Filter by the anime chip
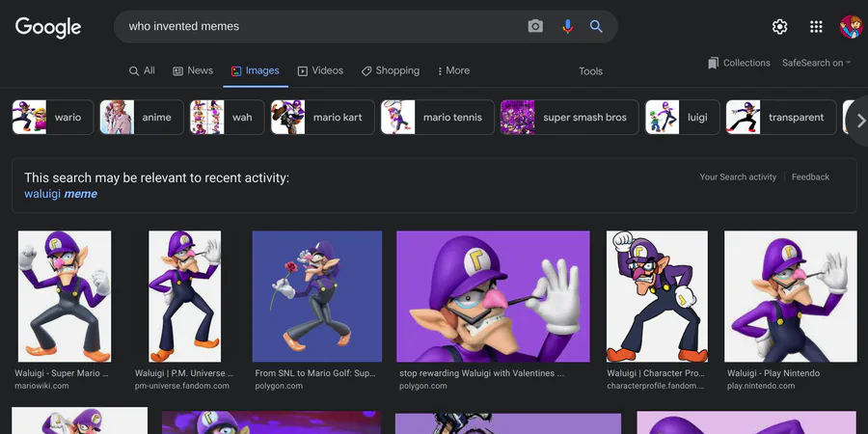Screen dimensions: 868x434 click(x=142, y=117)
